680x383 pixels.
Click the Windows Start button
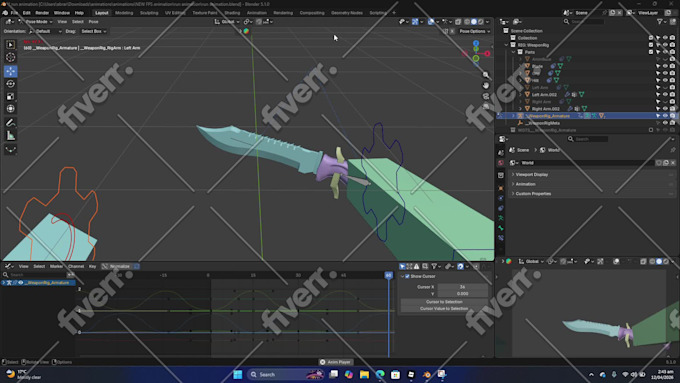(238, 374)
